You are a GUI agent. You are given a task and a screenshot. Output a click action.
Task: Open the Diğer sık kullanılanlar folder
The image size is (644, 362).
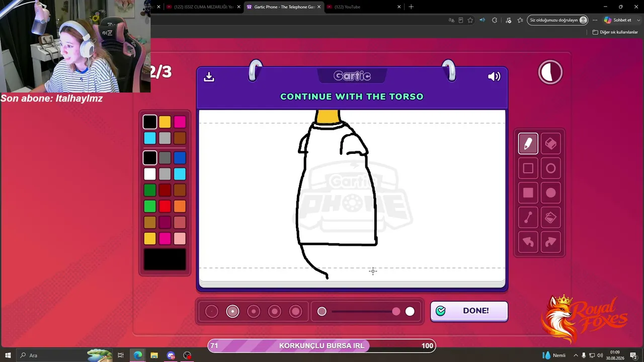click(615, 32)
